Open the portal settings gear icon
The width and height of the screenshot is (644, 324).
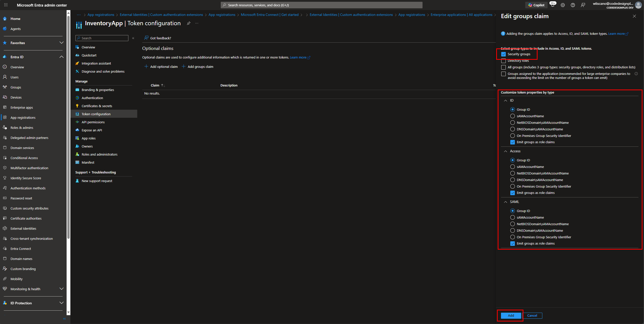coord(563,5)
